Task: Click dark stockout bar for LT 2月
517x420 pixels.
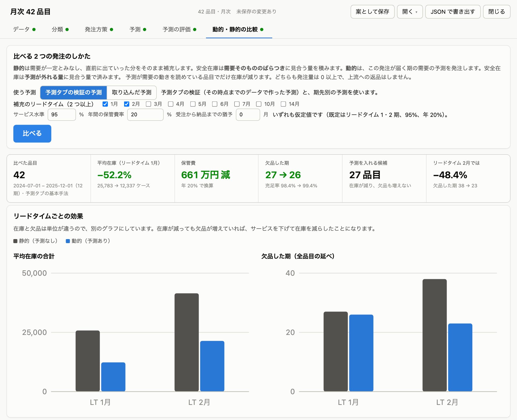Action: tap(435, 335)
